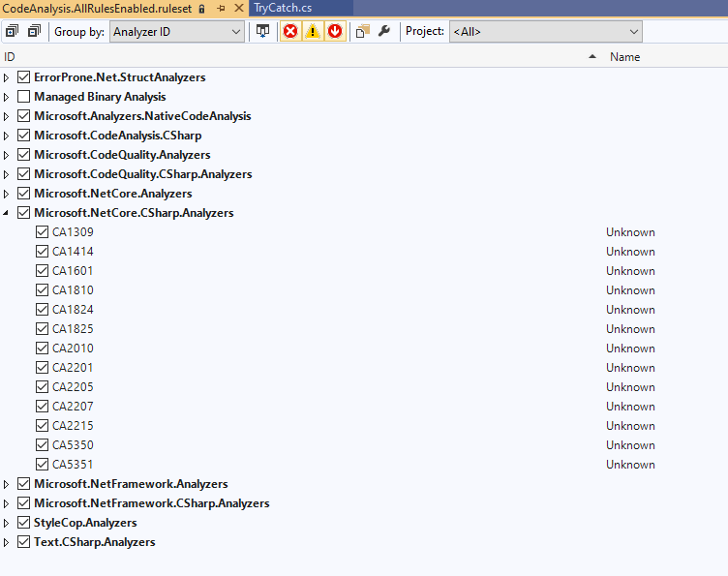Disable the CA1309 rule checkbox
The width and height of the screenshot is (728, 576).
click(x=42, y=232)
